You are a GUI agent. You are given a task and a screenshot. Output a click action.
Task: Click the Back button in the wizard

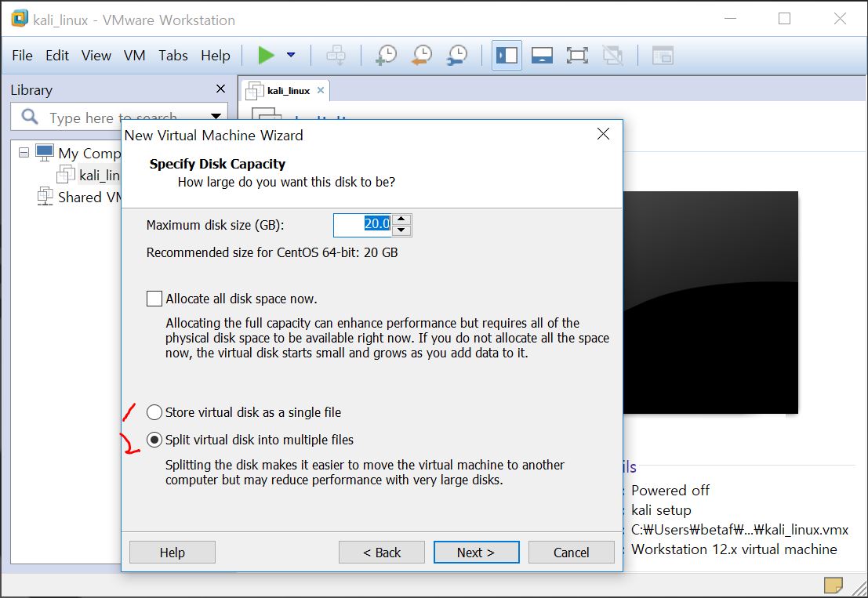[381, 552]
